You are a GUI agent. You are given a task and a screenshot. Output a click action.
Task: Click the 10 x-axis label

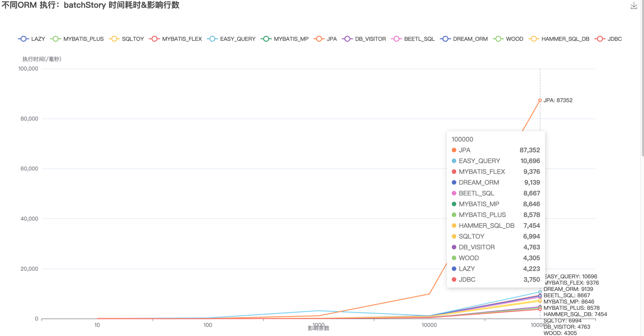click(x=97, y=325)
